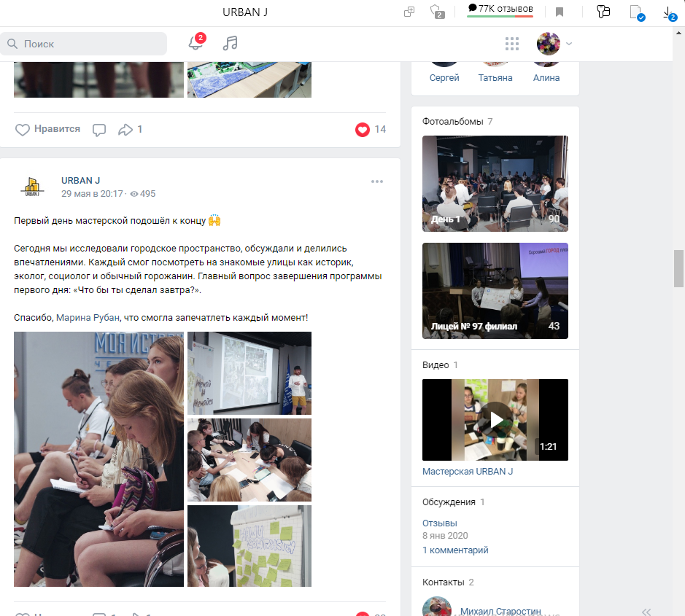Viewport: 685px width, 616px height.
Task: Collapse sidebar with double chevron
Action: (x=646, y=612)
